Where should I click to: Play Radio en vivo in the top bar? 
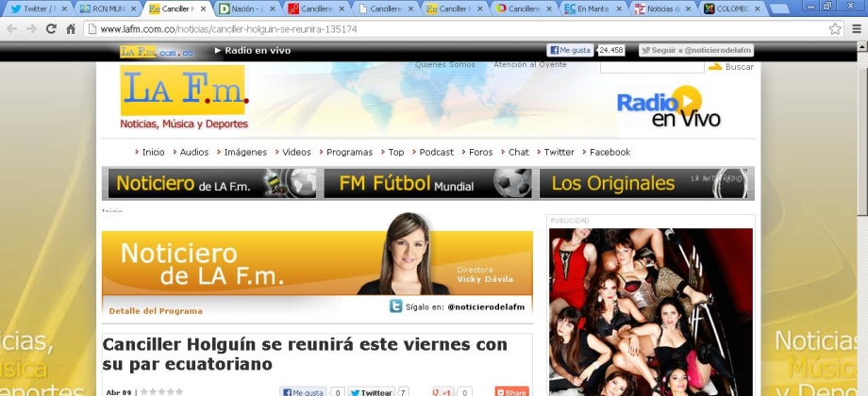pos(253,50)
